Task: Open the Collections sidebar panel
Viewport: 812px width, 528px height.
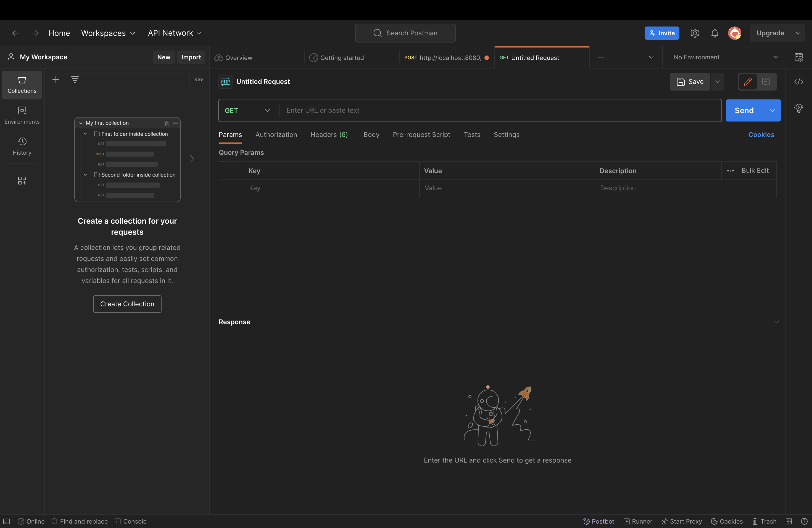Action: pos(22,85)
